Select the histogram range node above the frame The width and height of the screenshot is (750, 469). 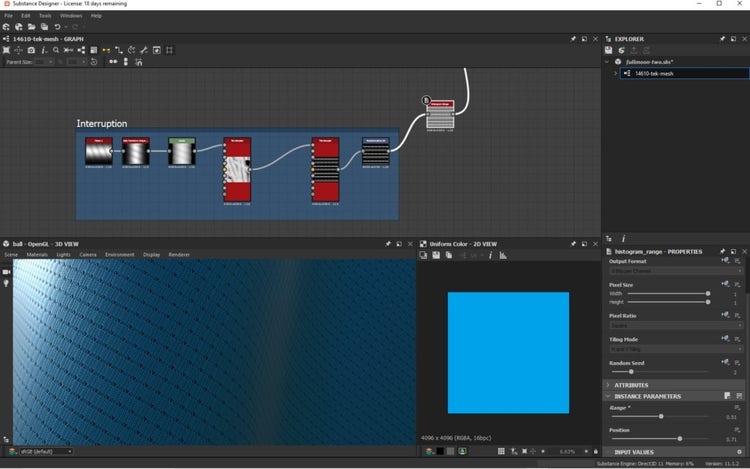coord(440,115)
